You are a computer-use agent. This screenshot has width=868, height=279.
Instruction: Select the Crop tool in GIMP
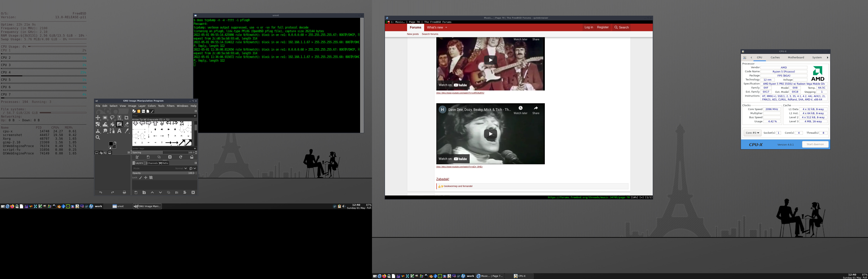pos(127,118)
